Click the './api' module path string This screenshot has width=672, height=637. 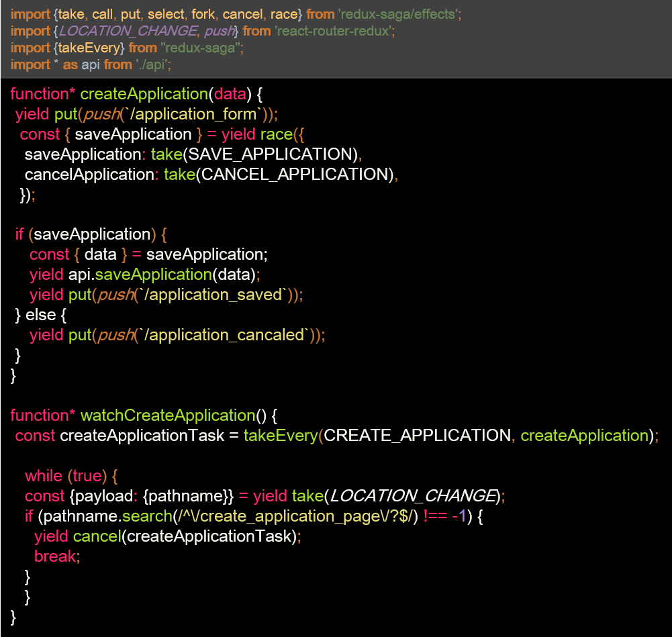click(153, 64)
